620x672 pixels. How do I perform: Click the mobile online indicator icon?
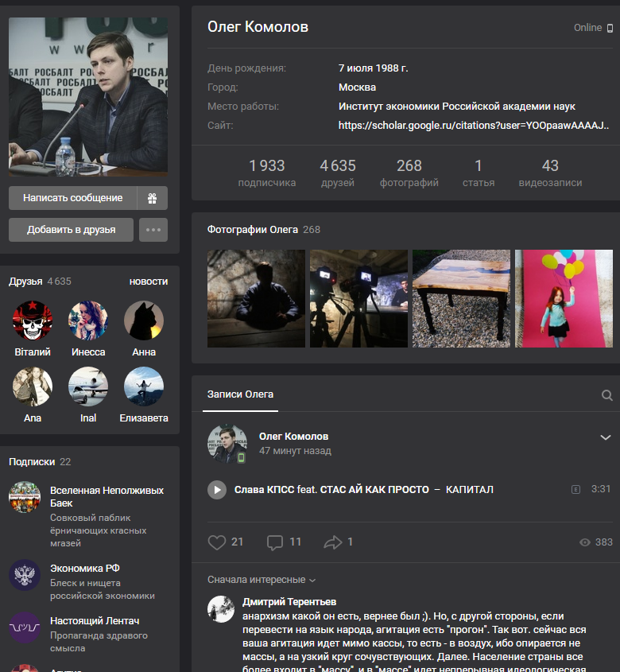point(610,29)
